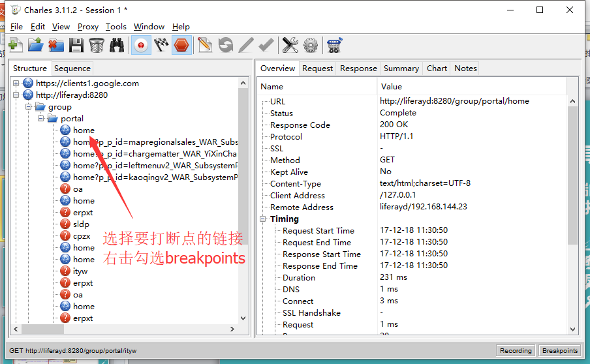Click the portal folder icon
Image resolution: width=590 pixels, height=364 pixels.
click(53, 119)
